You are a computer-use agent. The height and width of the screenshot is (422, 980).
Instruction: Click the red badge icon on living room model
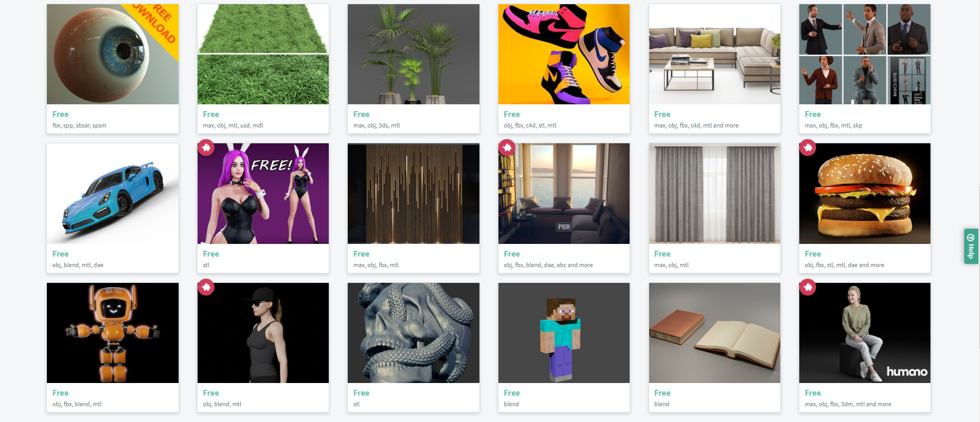point(507,148)
